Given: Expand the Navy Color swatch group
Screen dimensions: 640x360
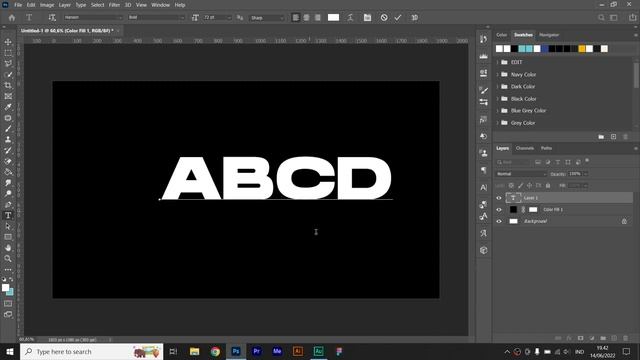Looking at the screenshot, I should 498,75.
